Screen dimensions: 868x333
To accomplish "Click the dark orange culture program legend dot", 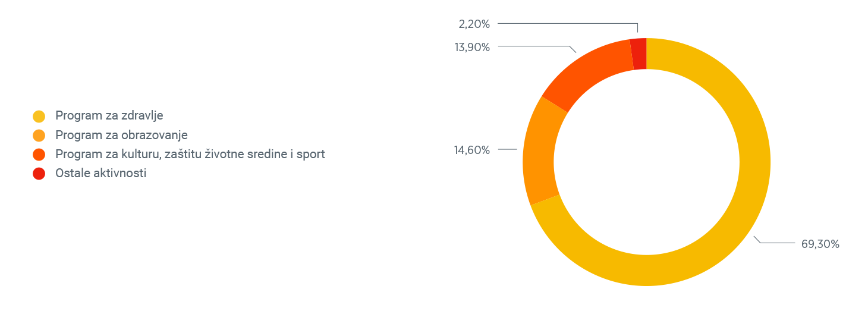I will pyautogui.click(x=39, y=155).
